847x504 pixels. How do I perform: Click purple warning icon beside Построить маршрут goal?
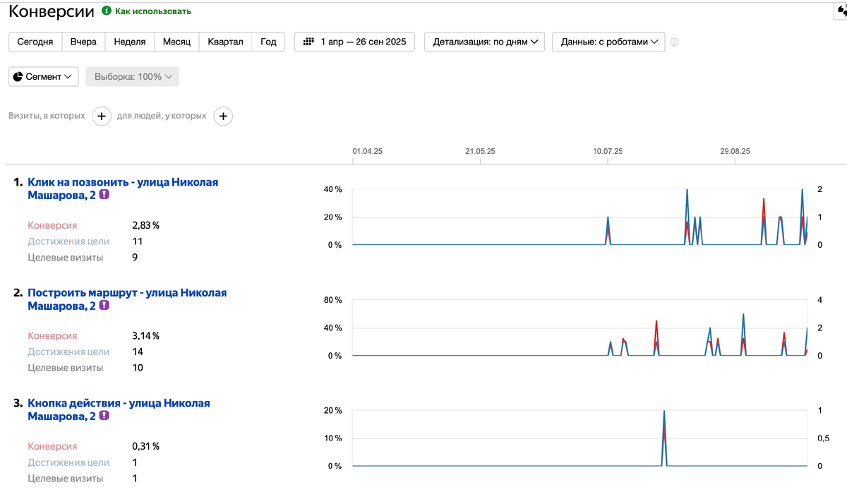click(x=104, y=306)
